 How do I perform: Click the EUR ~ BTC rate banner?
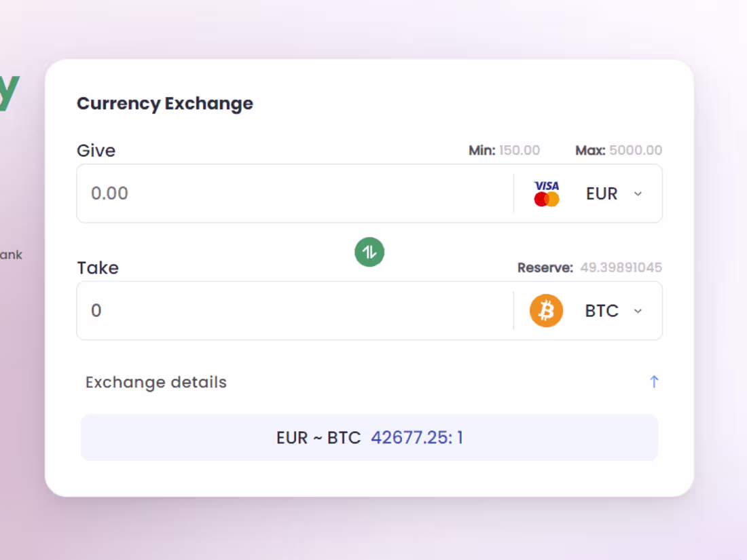(x=370, y=437)
